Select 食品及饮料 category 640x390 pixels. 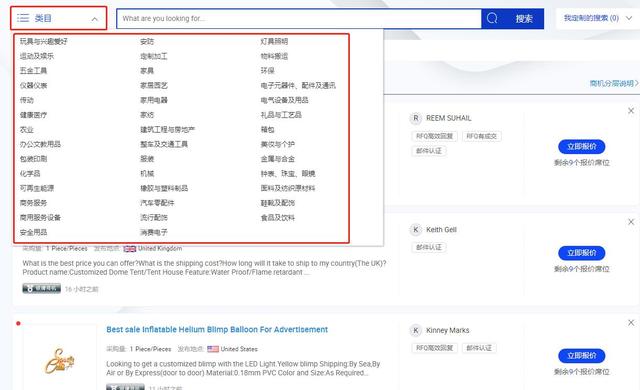278,217
